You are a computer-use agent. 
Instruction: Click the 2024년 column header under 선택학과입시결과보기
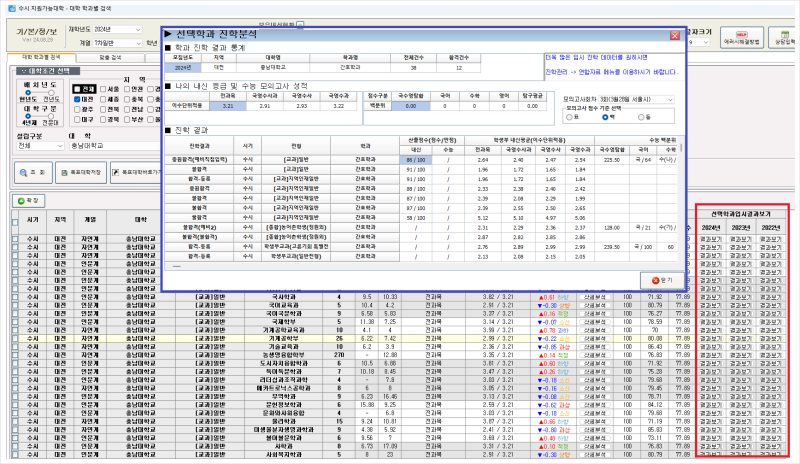[711, 228]
